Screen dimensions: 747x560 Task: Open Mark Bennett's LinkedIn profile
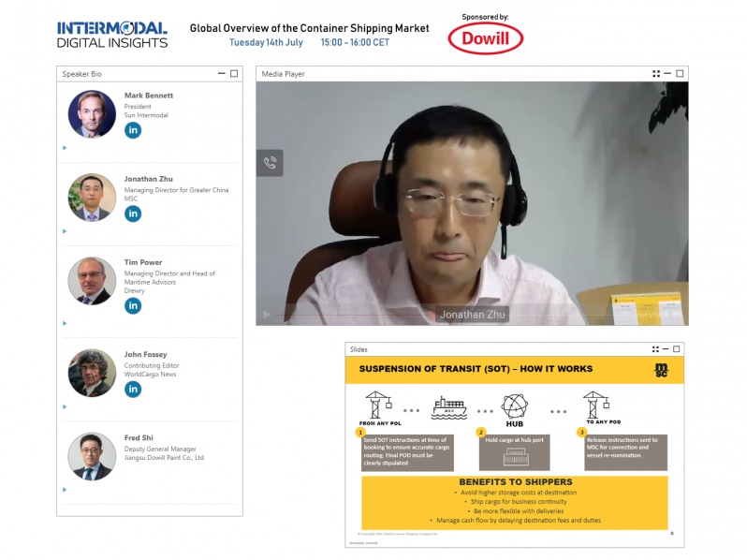tap(133, 130)
